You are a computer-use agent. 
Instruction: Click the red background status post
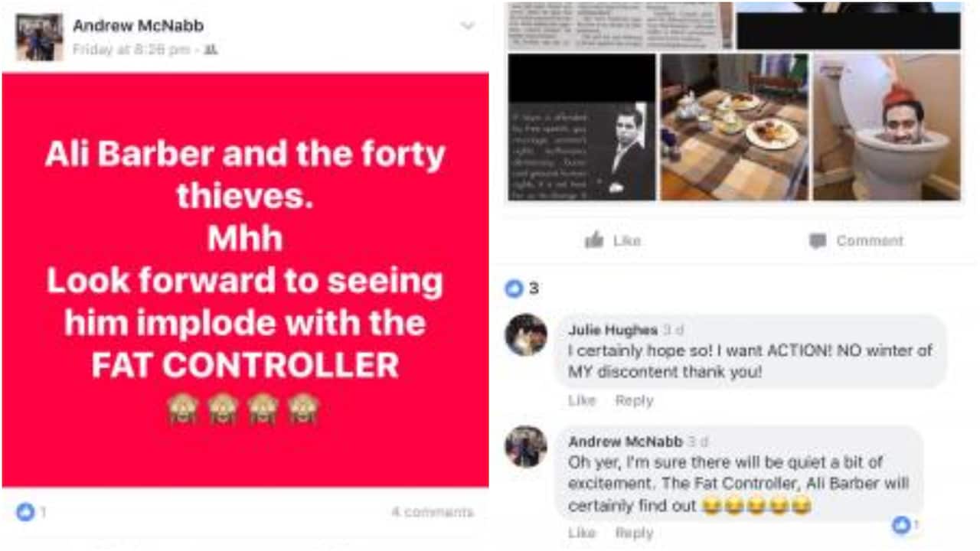click(x=246, y=280)
